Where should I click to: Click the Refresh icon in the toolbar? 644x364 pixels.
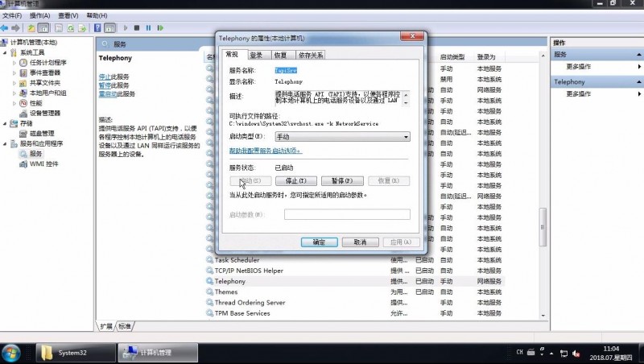pyautogui.click(x=71, y=28)
